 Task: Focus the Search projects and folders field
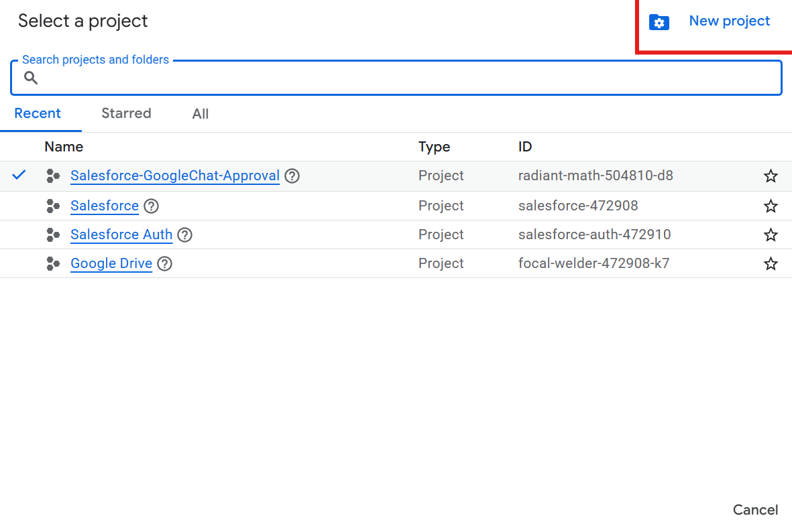396,78
